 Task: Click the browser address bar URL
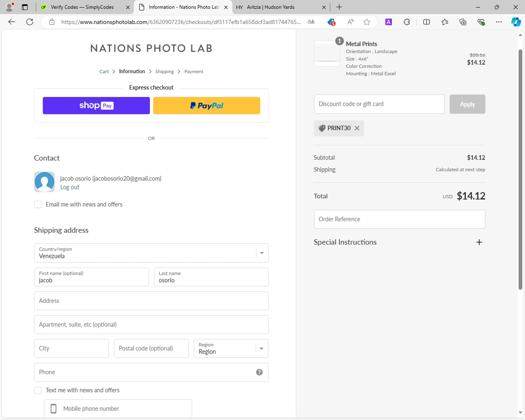click(181, 22)
